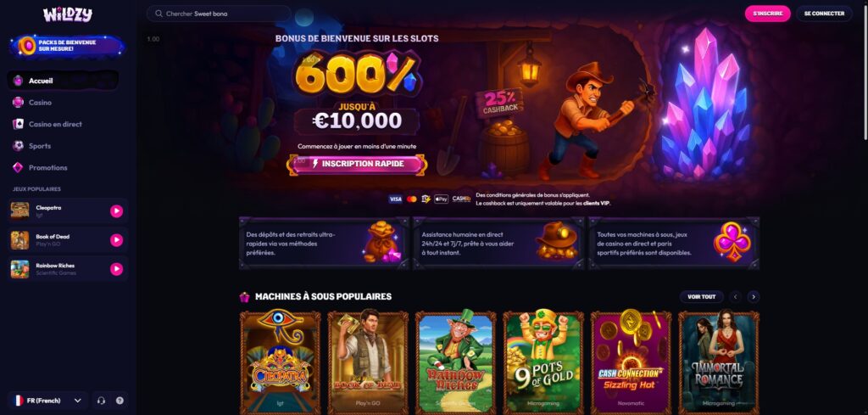868x415 pixels.
Task: Launch Rainbow Riches via pink play icon
Action: coord(116,269)
